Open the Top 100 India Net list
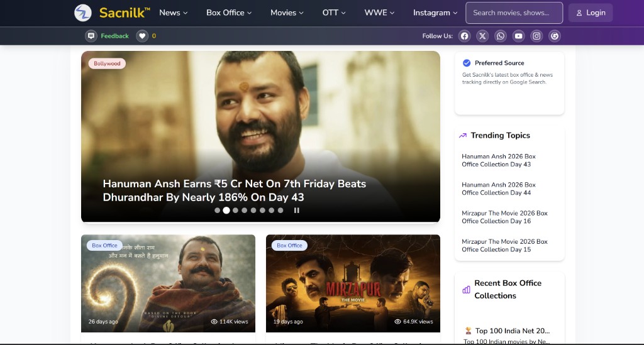Screen dimensions: 644x345 tap(512, 331)
